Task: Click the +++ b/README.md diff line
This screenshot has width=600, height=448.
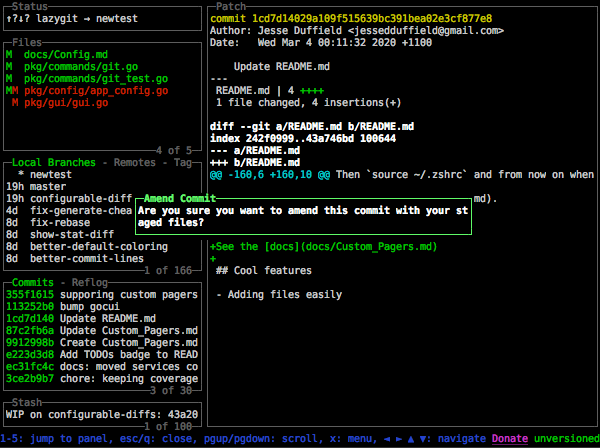Action: 255,162
